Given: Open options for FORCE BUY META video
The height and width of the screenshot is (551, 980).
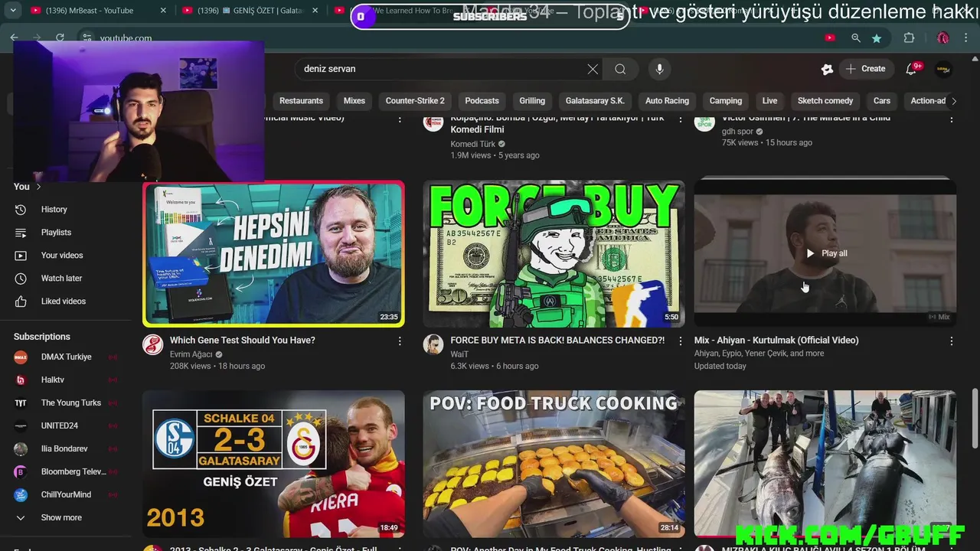Looking at the screenshot, I should (680, 341).
